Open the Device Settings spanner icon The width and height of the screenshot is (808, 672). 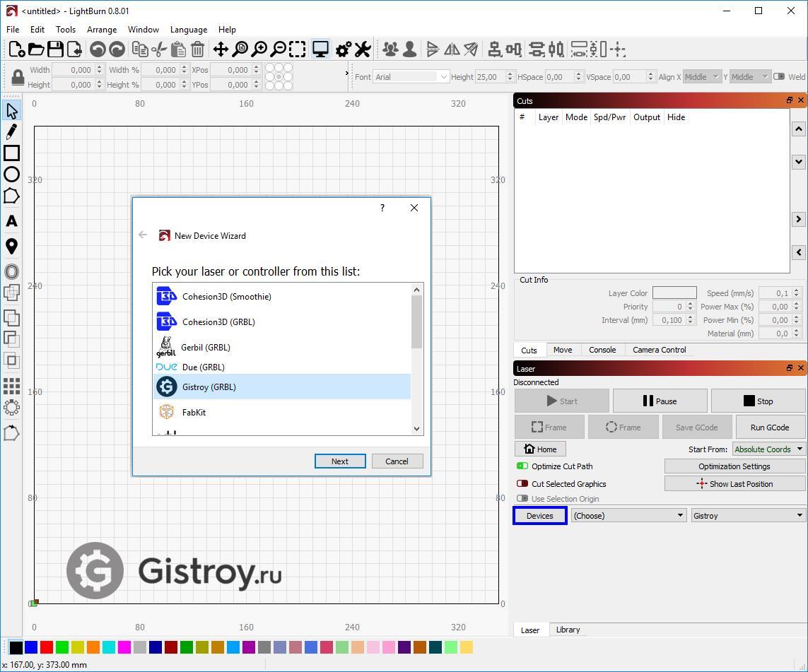point(363,49)
